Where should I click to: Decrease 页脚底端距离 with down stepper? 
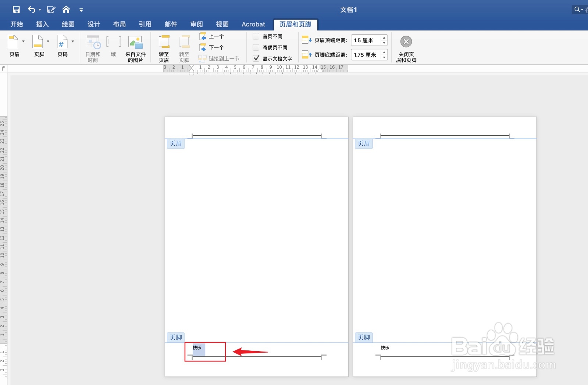click(x=384, y=57)
